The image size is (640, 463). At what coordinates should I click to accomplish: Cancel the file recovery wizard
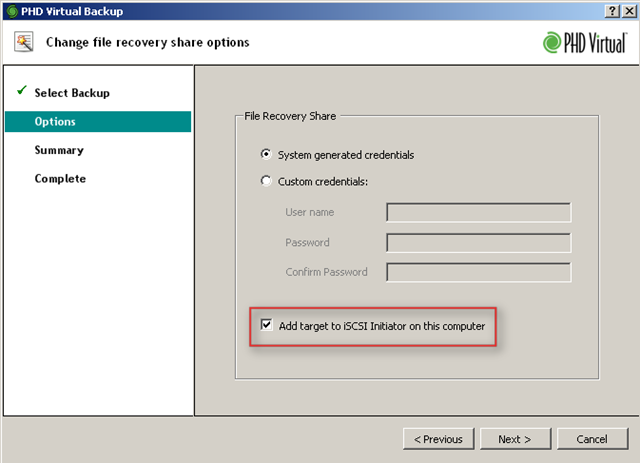(x=591, y=439)
